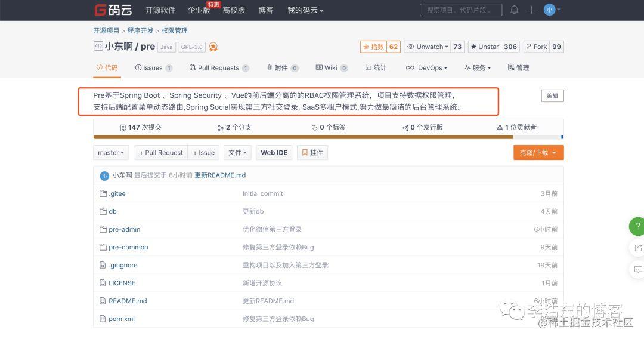Click the Java language tag

click(x=166, y=47)
